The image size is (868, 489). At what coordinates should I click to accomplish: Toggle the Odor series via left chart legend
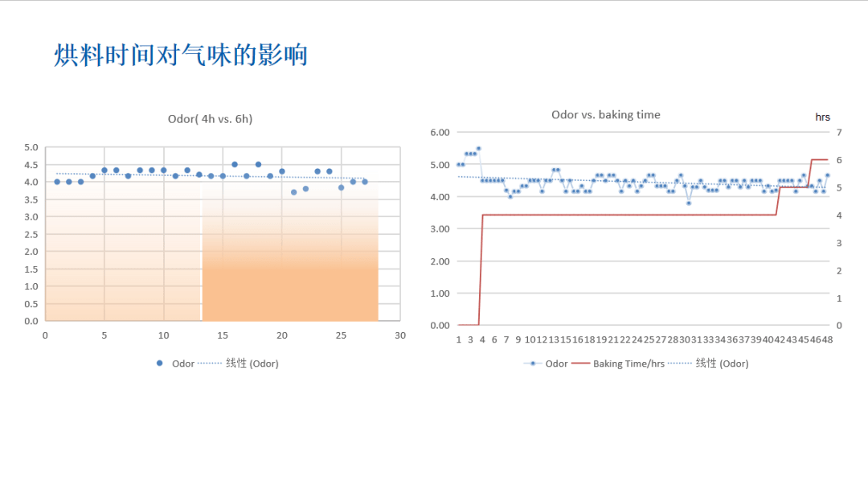183,364
